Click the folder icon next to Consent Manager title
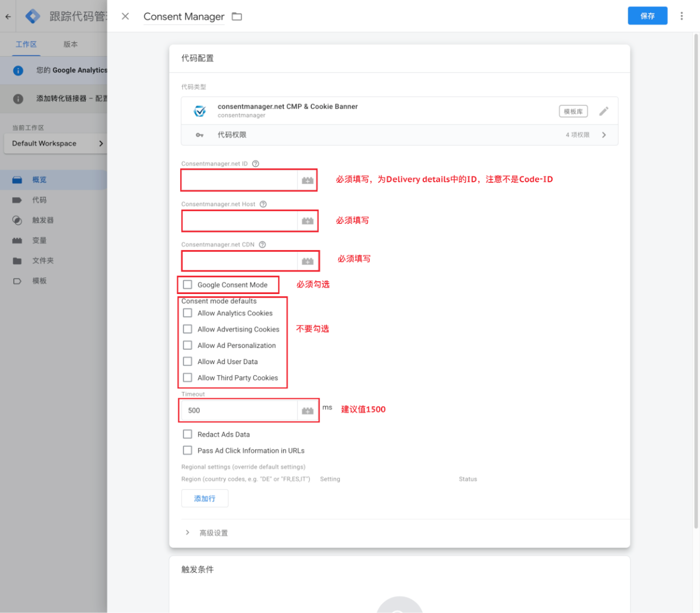This screenshot has height=613, width=700. [237, 16]
